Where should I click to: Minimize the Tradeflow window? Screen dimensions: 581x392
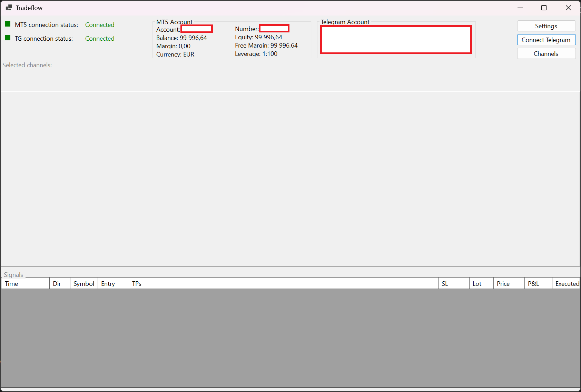coord(520,8)
